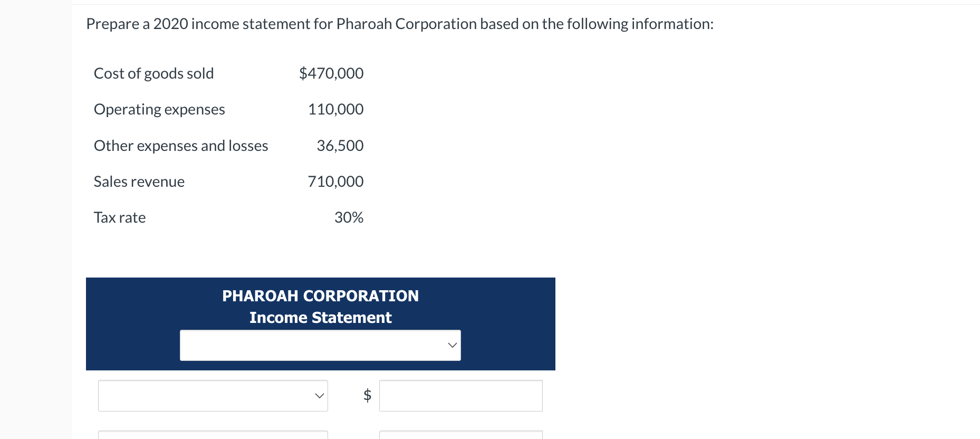Select the $470,000 value text
Screen dimensions: 980x439
click(331, 73)
